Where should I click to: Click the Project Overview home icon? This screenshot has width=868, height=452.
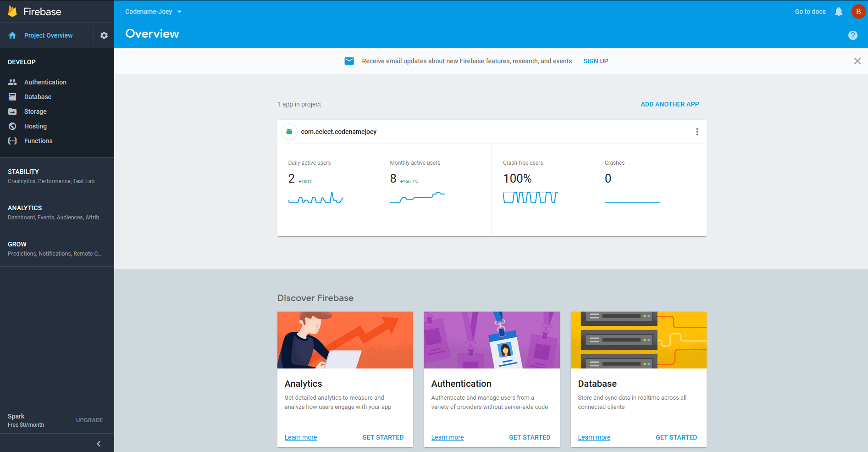(x=12, y=35)
